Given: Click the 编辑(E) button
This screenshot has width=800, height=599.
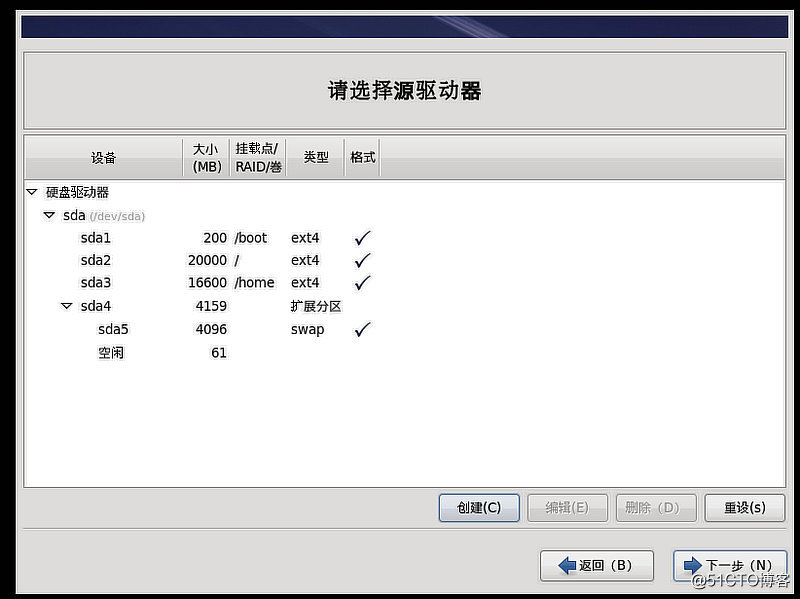Looking at the screenshot, I should coord(567,508).
